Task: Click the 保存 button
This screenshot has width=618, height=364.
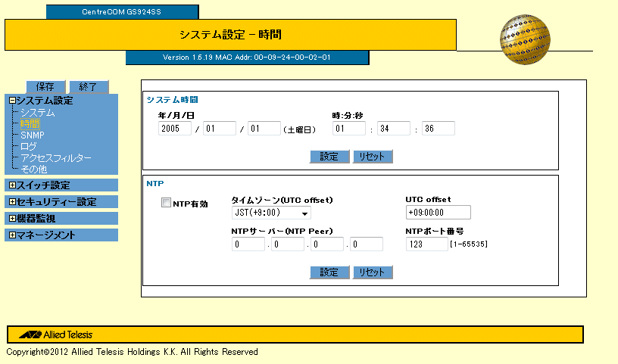Action: pyautogui.click(x=45, y=86)
